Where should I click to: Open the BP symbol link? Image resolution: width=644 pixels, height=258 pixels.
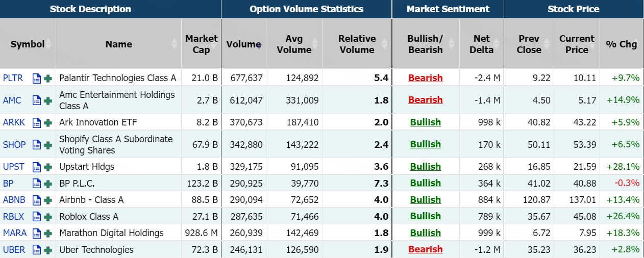pyautogui.click(x=8, y=184)
